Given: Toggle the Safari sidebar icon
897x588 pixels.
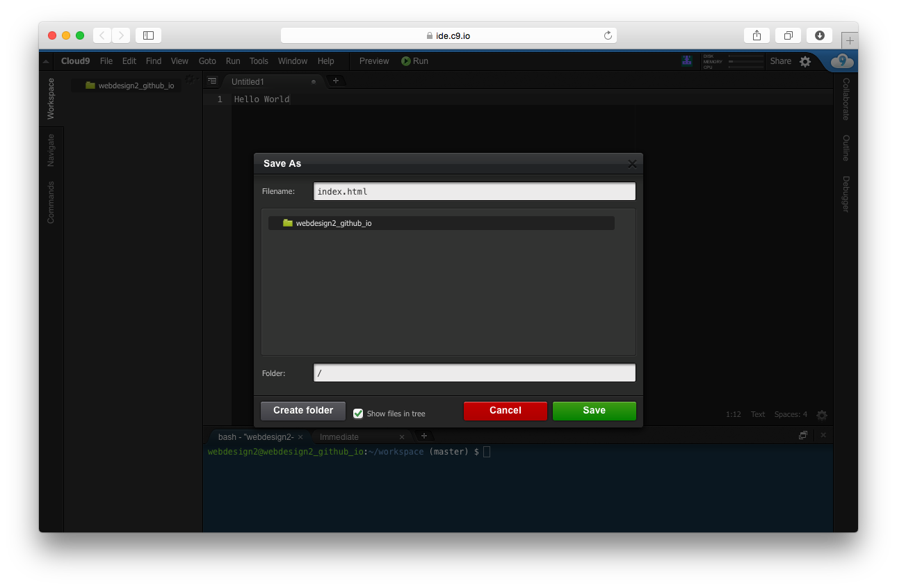Looking at the screenshot, I should [x=148, y=35].
